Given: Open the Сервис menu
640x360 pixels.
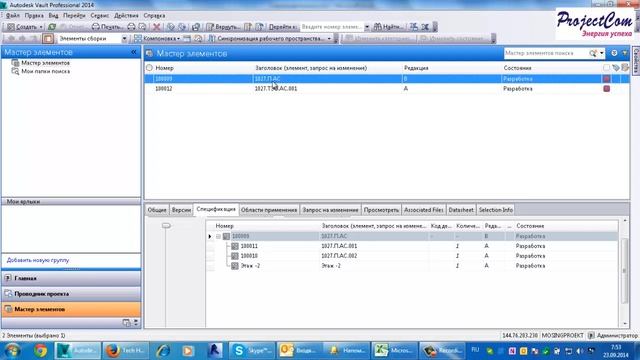Looking at the screenshot, I should point(100,16).
